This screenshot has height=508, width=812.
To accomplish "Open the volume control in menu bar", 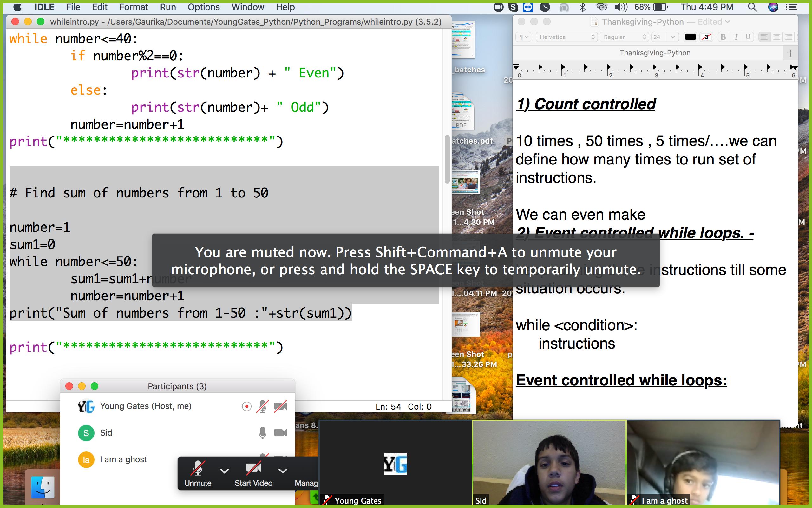I will click(621, 7).
